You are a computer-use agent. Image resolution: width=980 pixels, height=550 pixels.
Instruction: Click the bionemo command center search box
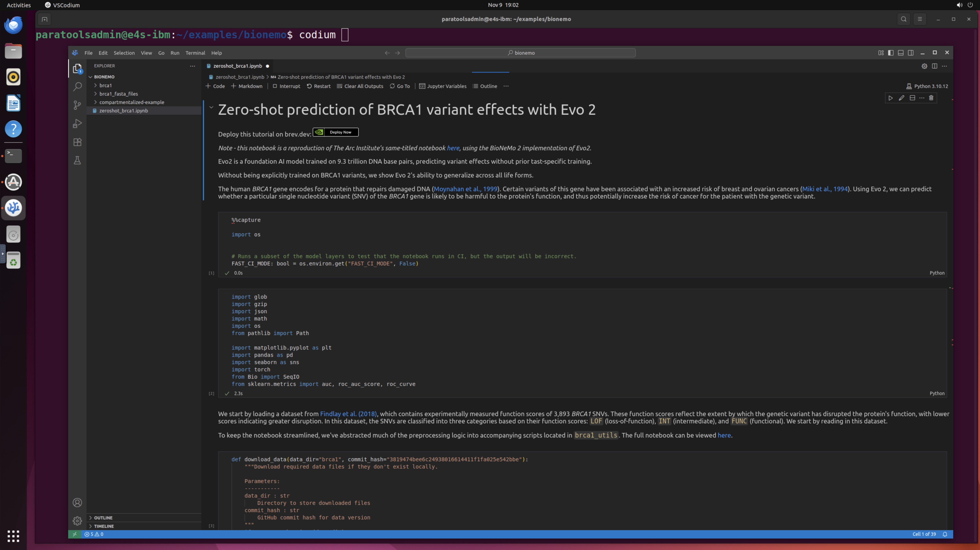pyautogui.click(x=520, y=53)
